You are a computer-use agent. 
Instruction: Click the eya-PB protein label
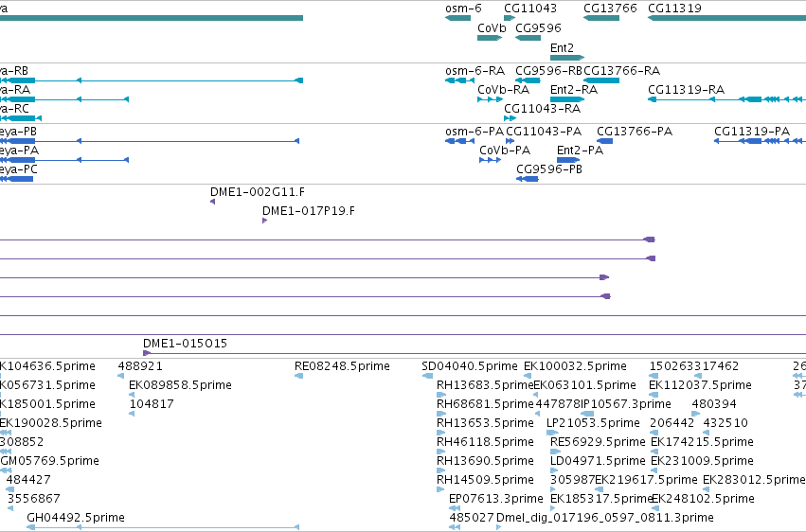tap(18, 132)
